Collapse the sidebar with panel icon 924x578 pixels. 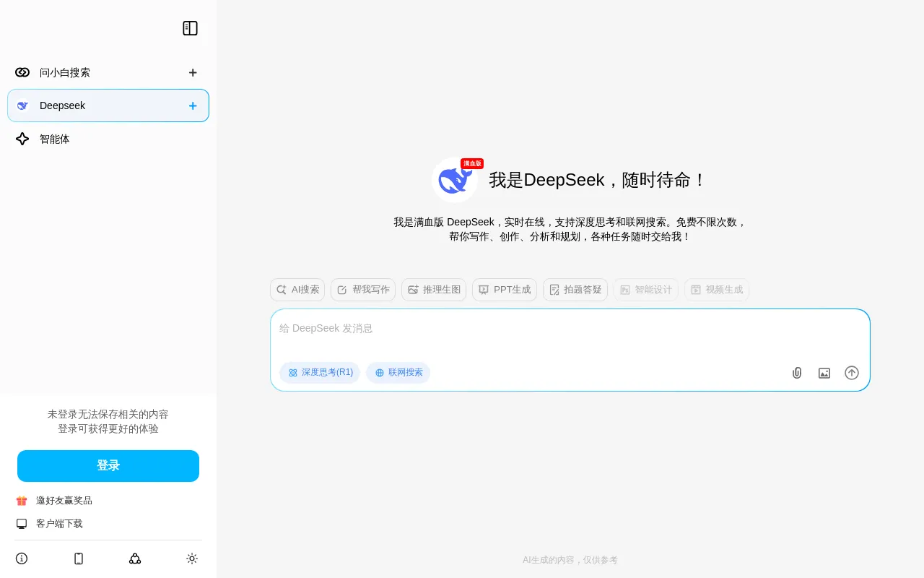pos(190,28)
